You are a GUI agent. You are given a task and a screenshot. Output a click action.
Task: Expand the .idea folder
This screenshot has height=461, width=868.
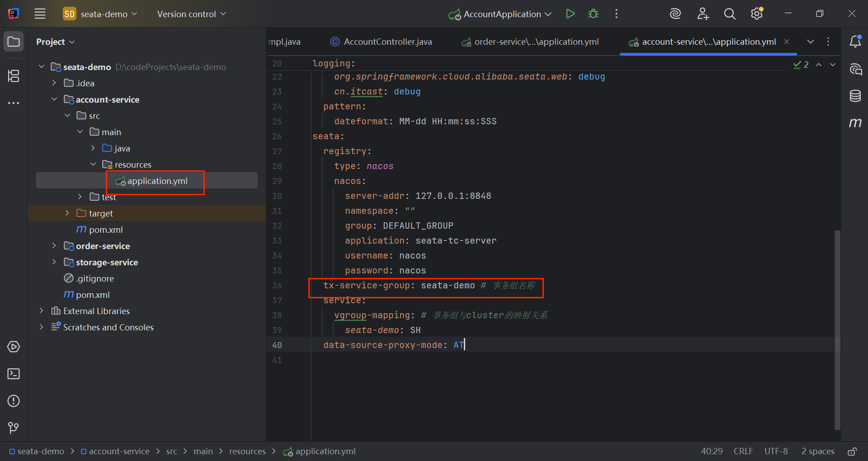tap(54, 83)
